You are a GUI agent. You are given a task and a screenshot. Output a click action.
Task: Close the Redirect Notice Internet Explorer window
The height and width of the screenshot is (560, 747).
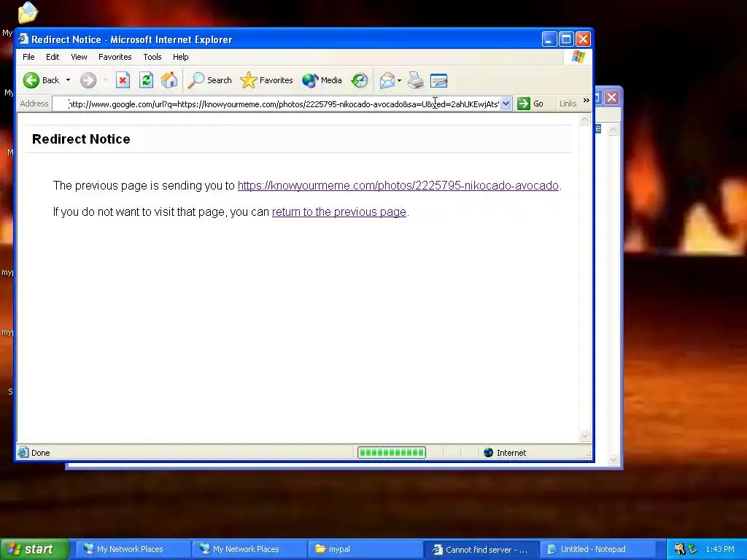point(583,39)
